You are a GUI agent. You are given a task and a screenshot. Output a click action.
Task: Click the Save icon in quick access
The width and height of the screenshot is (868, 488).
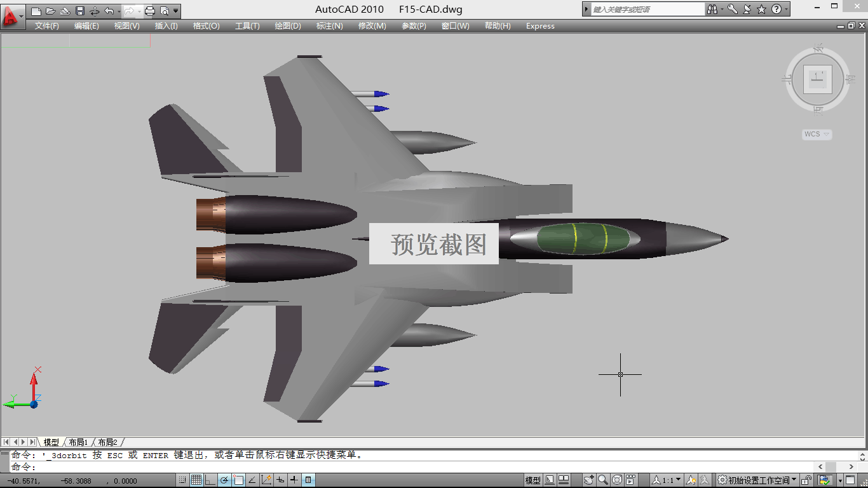[79, 11]
